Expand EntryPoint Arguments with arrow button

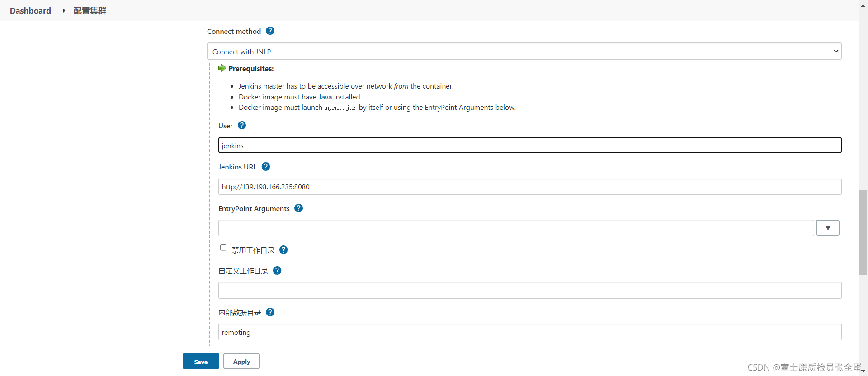pos(827,228)
